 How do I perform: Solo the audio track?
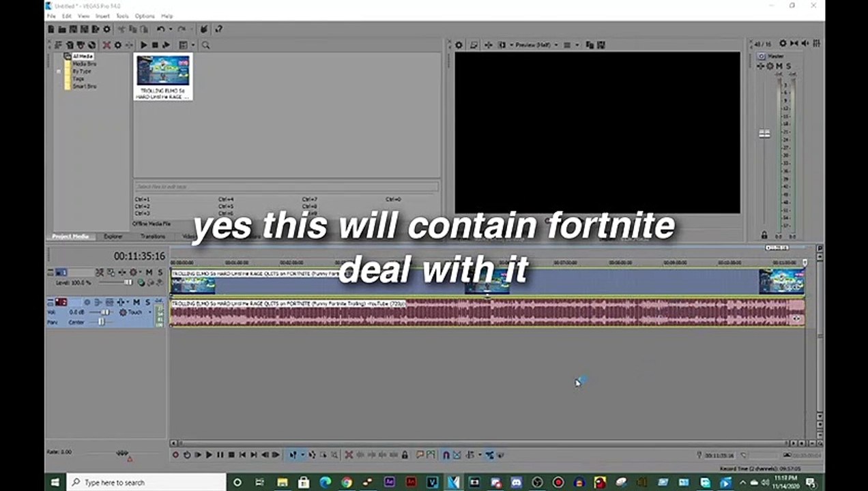coord(147,302)
